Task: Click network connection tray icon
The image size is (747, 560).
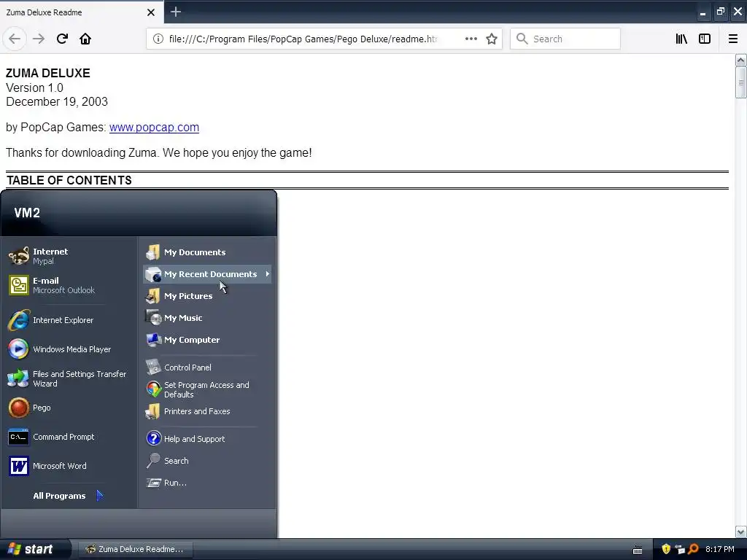Action: [680, 549]
